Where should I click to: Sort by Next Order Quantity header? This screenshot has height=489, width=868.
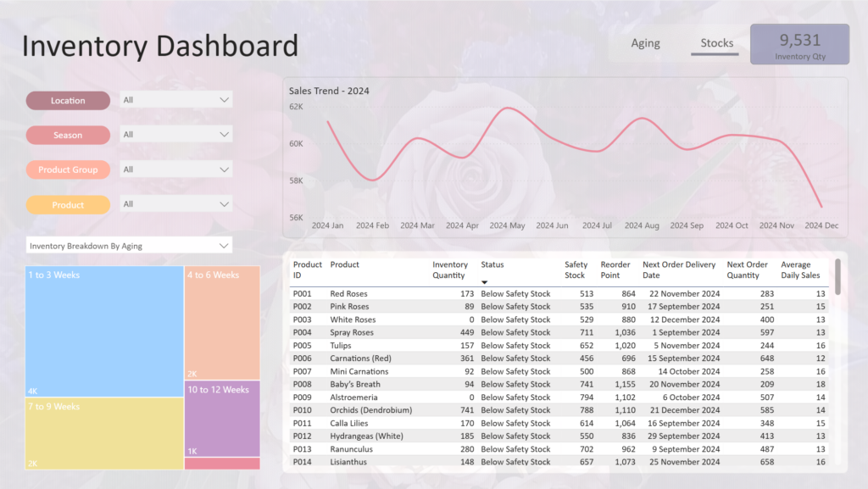click(x=747, y=270)
